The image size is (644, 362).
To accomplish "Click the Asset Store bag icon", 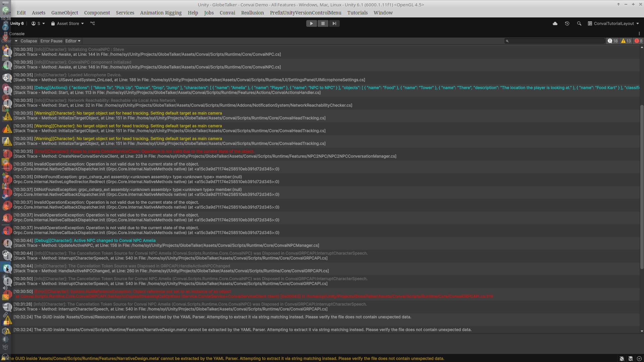I will [53, 23].
